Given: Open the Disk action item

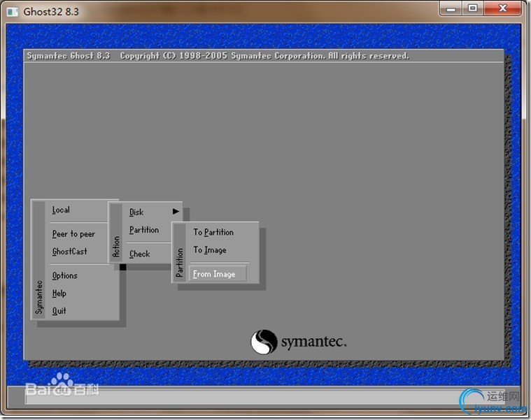Looking at the screenshot, I should coord(136,212).
